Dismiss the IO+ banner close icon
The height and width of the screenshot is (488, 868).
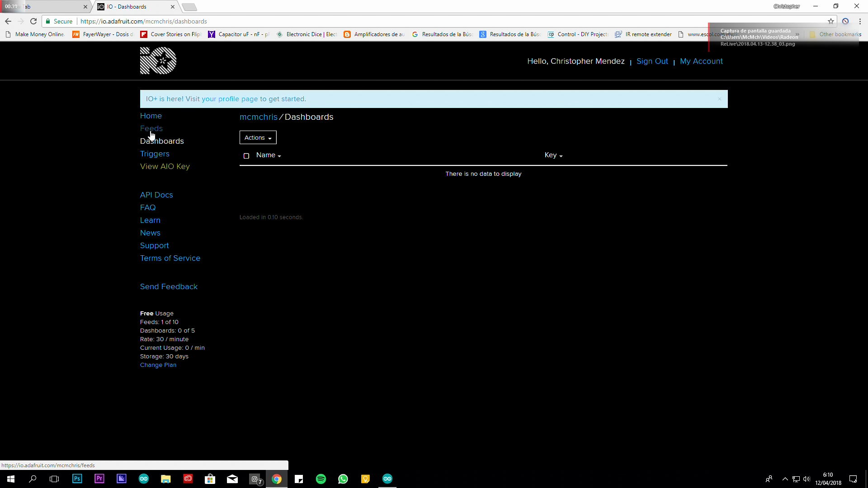point(720,99)
